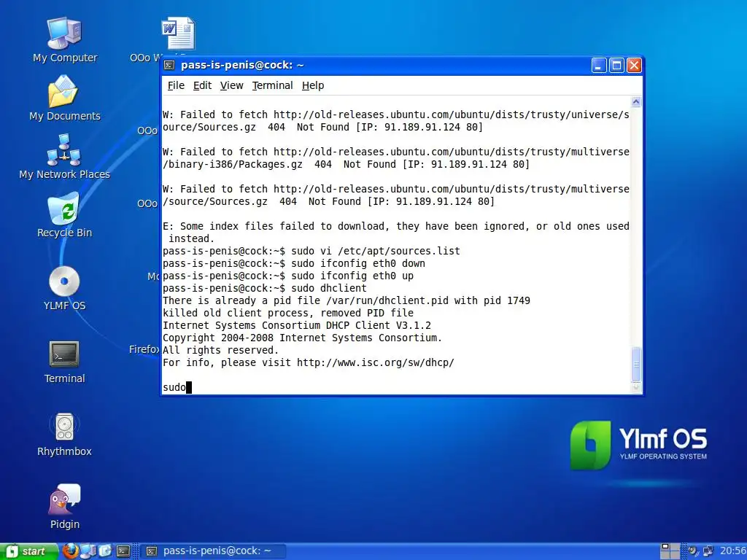Open the Terminal menu

click(273, 85)
